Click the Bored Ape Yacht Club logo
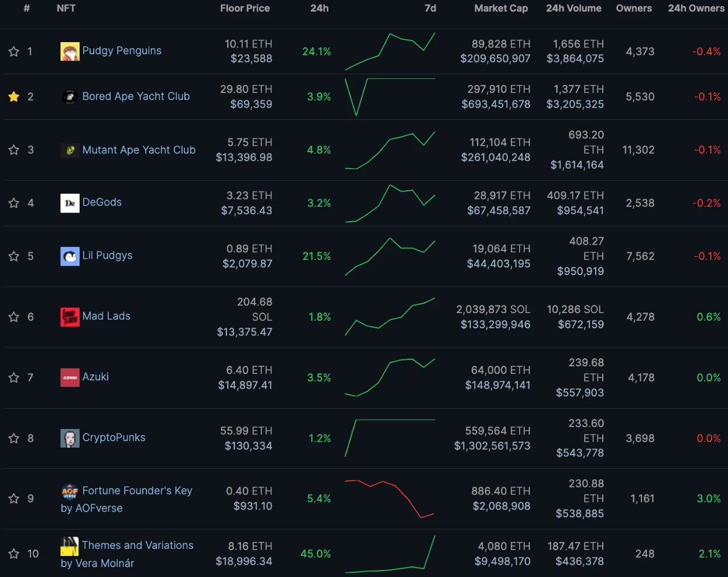The height and width of the screenshot is (577, 728). click(x=70, y=97)
